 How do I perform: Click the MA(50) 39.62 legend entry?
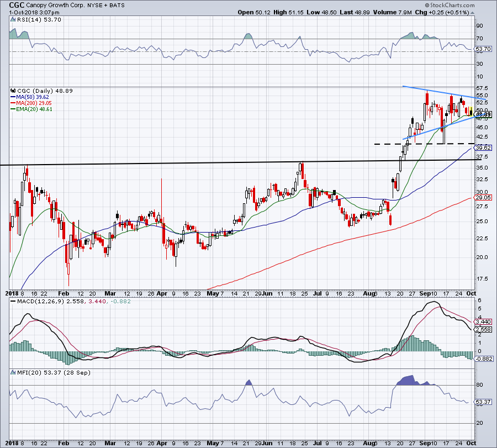(29, 97)
